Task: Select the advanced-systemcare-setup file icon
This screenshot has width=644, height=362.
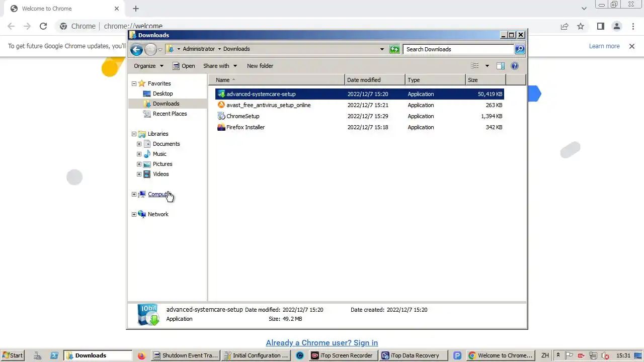Action: (x=221, y=94)
